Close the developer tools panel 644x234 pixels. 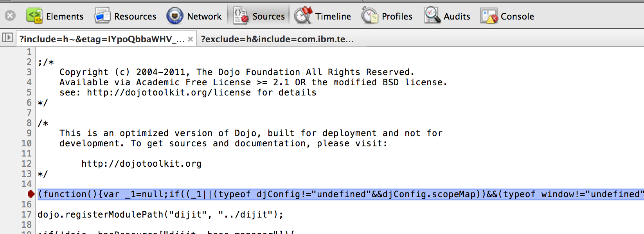(10, 16)
